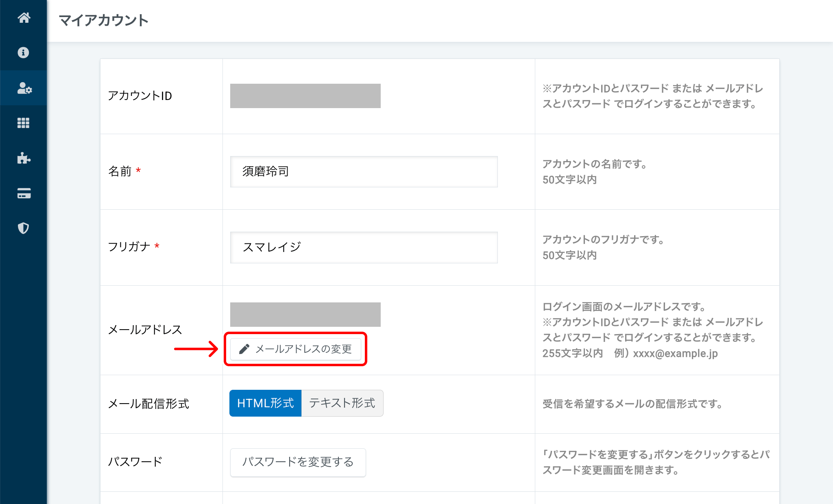Open the credit card billing icon

pos(24,193)
